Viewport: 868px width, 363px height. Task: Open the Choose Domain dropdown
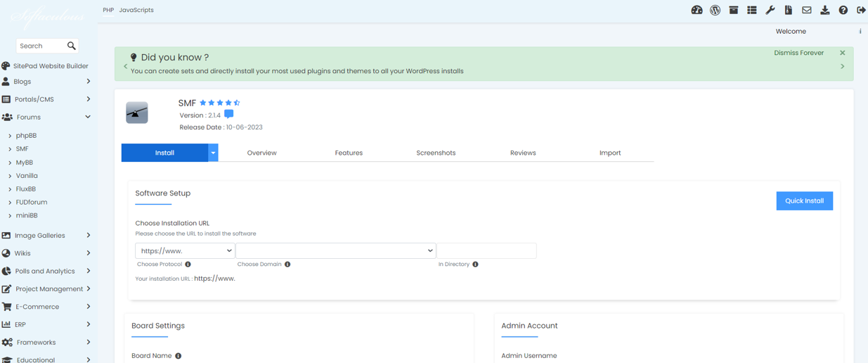(x=336, y=250)
